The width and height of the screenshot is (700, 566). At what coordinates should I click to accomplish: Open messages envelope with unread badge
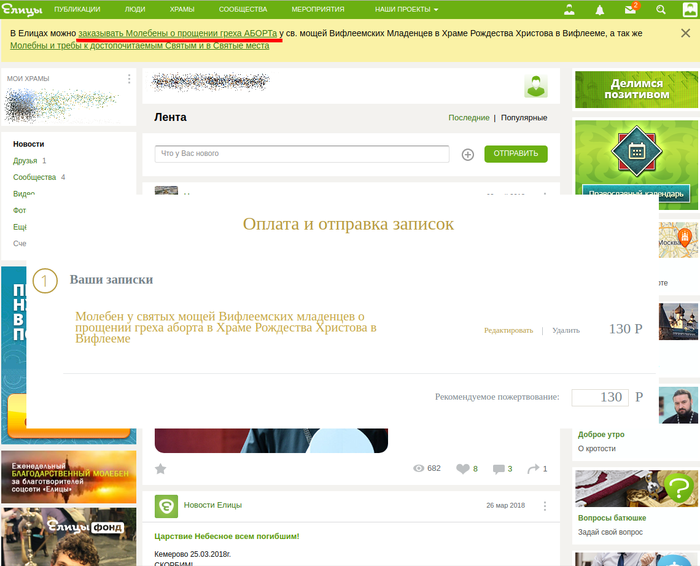[x=630, y=9]
